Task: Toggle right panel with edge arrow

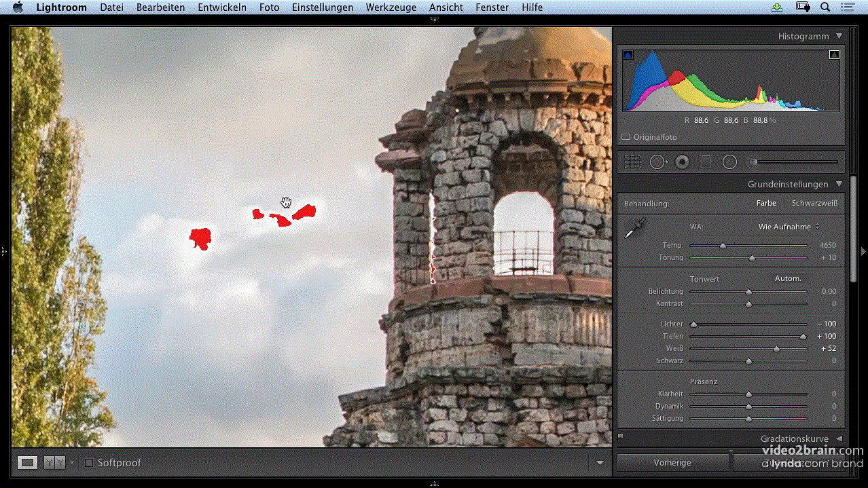Action: (863, 251)
